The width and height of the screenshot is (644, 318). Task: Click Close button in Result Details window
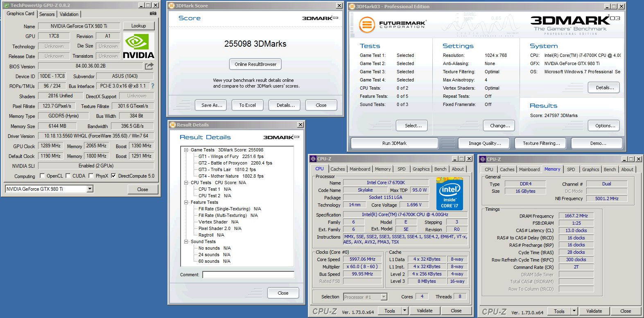[283, 293]
